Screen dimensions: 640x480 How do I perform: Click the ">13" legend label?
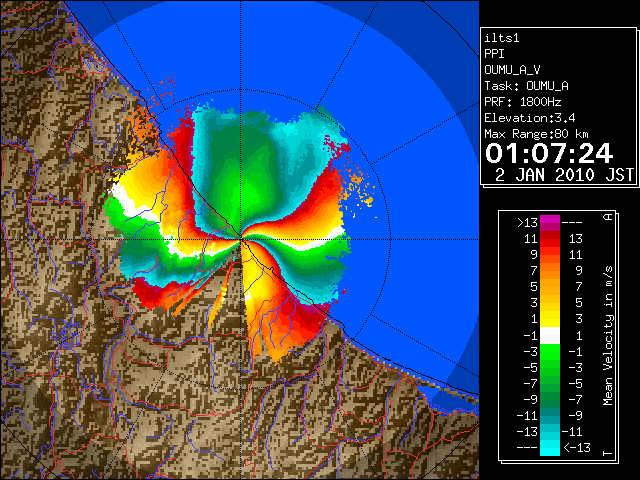(527, 223)
